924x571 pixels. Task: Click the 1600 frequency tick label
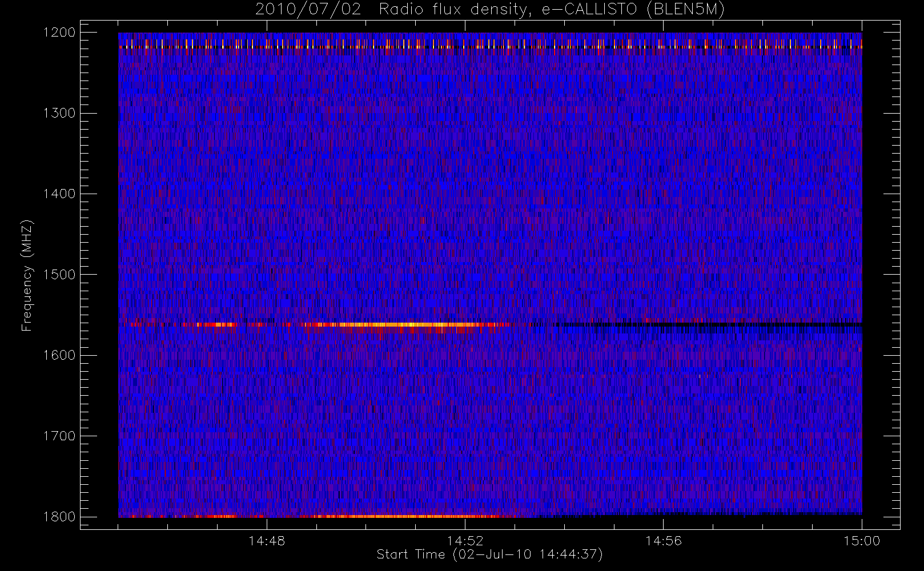pos(59,355)
